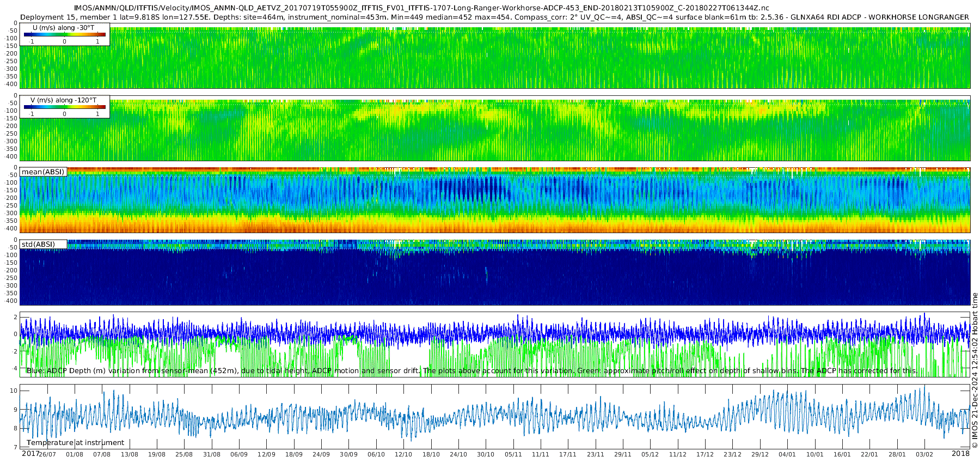Click the '07/08' date tick label
Screen dimensions: 980x463
[x=102, y=455]
